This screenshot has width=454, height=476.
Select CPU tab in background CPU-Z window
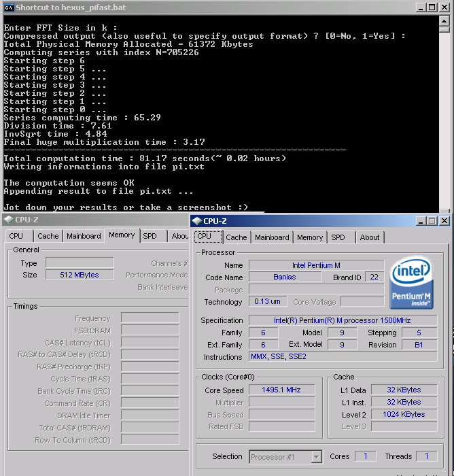coord(19,236)
